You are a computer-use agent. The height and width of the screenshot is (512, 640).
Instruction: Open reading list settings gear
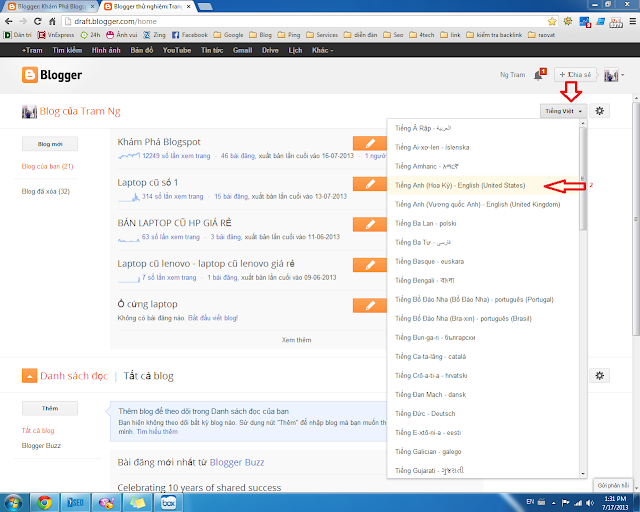[x=599, y=376]
